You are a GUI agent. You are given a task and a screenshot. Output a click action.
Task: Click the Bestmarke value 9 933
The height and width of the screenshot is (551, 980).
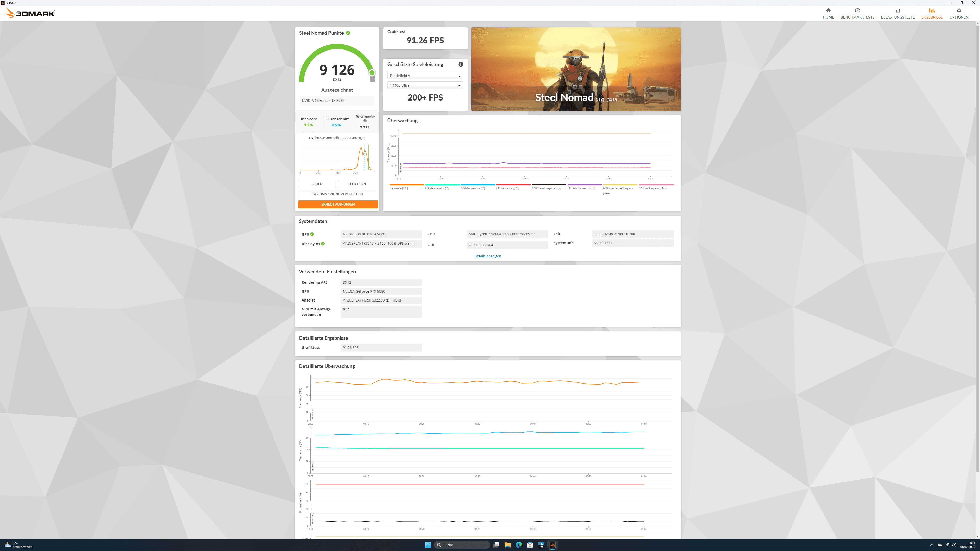364,127
